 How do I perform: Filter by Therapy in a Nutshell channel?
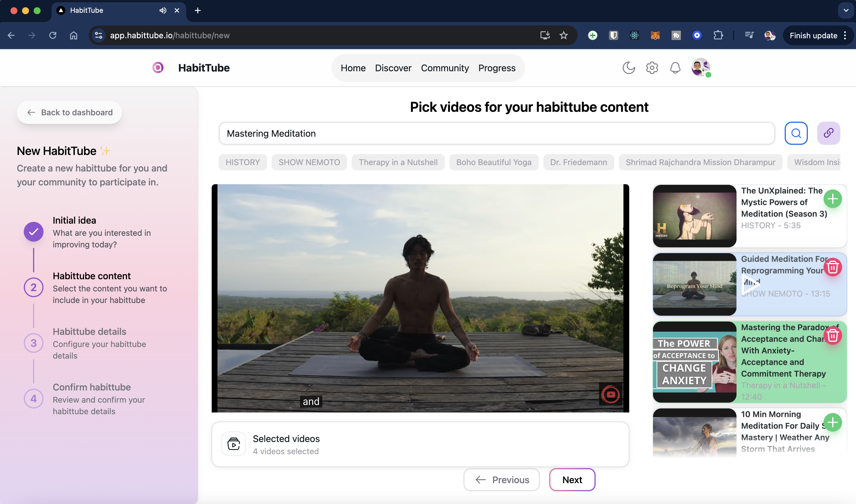click(x=398, y=162)
